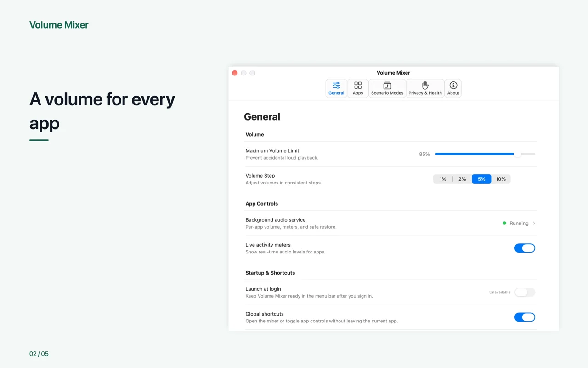Toggle the Launch at login switch

coord(525,292)
